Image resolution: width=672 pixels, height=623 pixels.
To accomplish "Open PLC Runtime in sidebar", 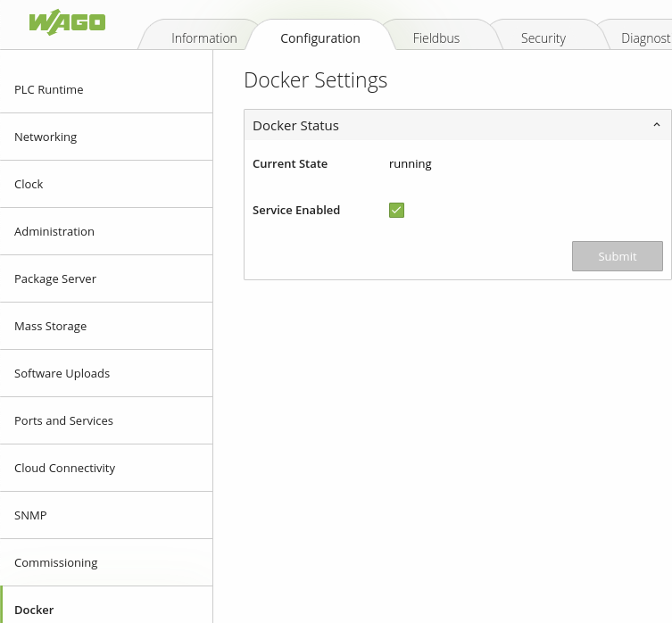I will [106, 89].
